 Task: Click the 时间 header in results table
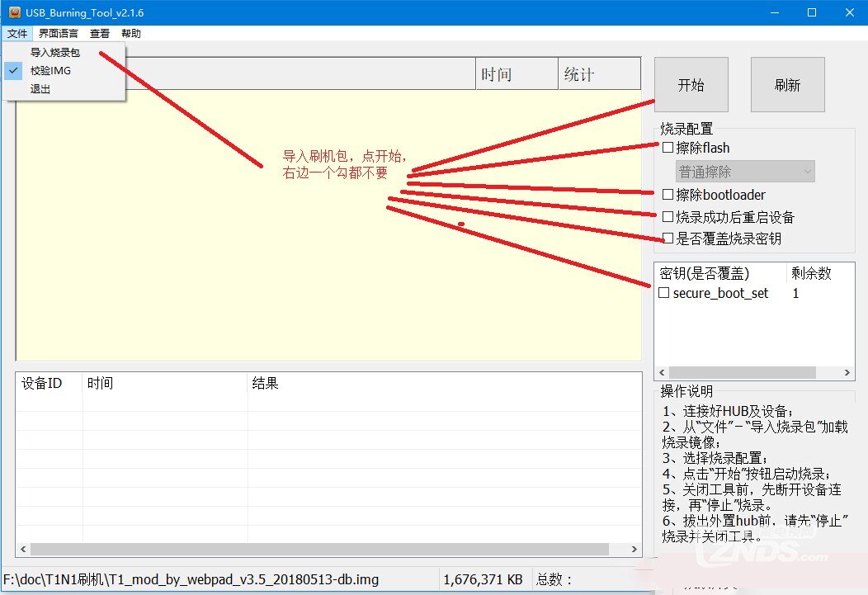pyautogui.click(x=165, y=383)
